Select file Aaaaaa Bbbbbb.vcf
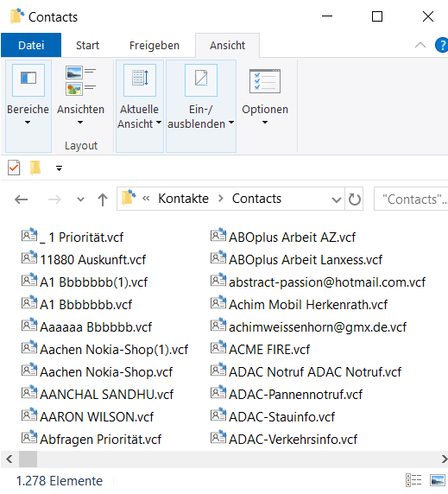Viewport: 448px width, 494px height. coord(86,327)
